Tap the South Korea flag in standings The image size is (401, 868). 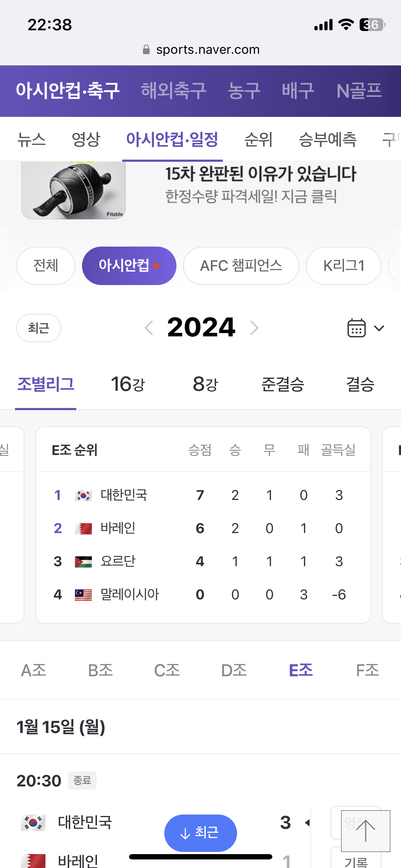(83, 495)
